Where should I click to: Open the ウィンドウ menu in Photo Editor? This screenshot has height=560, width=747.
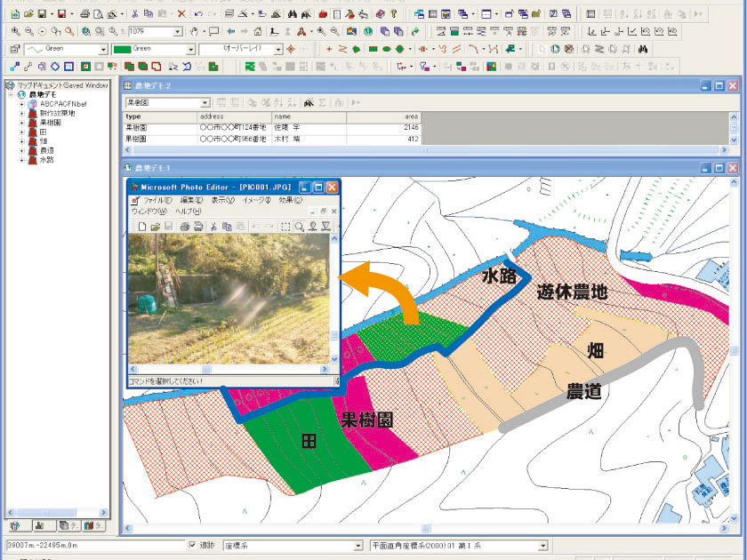pyautogui.click(x=149, y=211)
